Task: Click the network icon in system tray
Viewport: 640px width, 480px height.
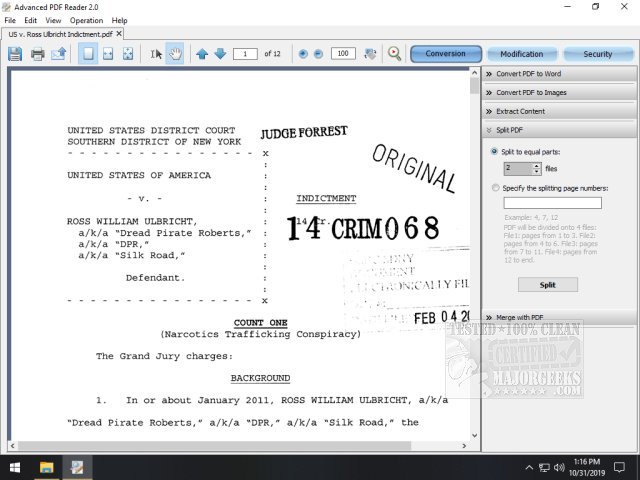Action: pyautogui.click(x=544, y=467)
